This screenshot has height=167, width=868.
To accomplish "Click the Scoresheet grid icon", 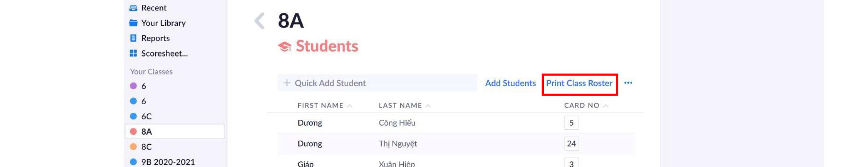I will tap(133, 54).
